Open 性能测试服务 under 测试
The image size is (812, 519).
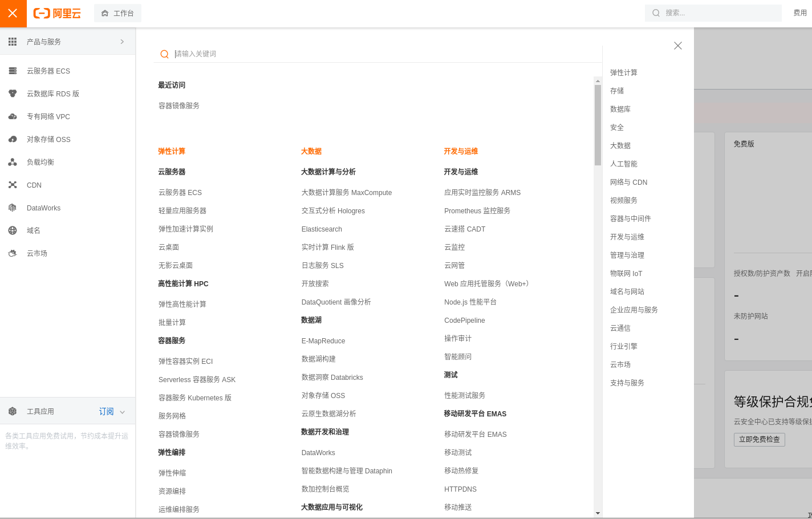point(465,395)
